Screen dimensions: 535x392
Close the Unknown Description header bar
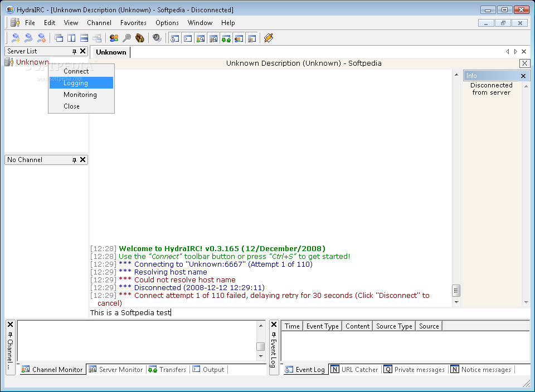pos(524,63)
